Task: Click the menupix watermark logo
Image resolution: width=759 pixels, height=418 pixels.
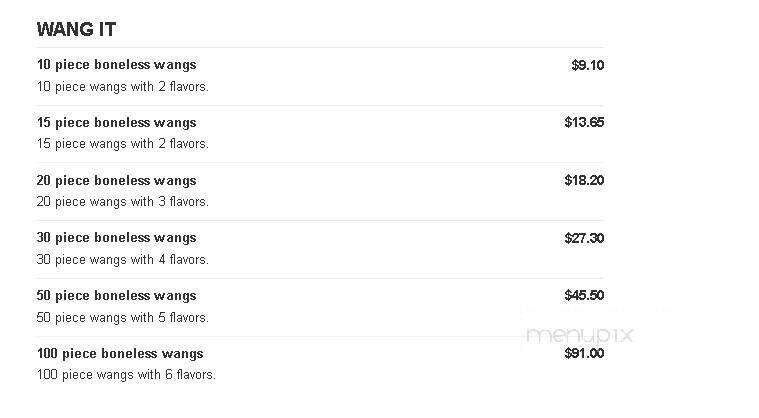Action: point(580,335)
